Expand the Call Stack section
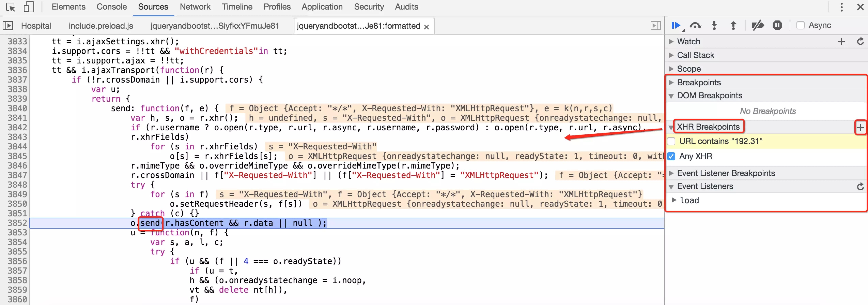Screen dimensions: 868x305 [695, 55]
